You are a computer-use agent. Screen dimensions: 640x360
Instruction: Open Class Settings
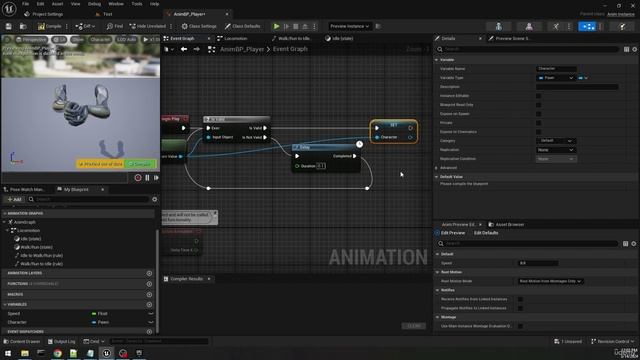pos(199,26)
